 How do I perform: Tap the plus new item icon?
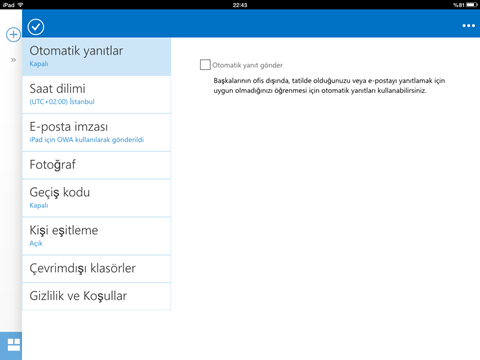tap(13, 35)
